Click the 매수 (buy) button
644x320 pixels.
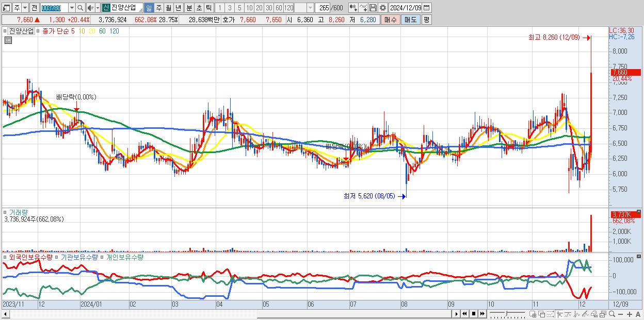391,20
